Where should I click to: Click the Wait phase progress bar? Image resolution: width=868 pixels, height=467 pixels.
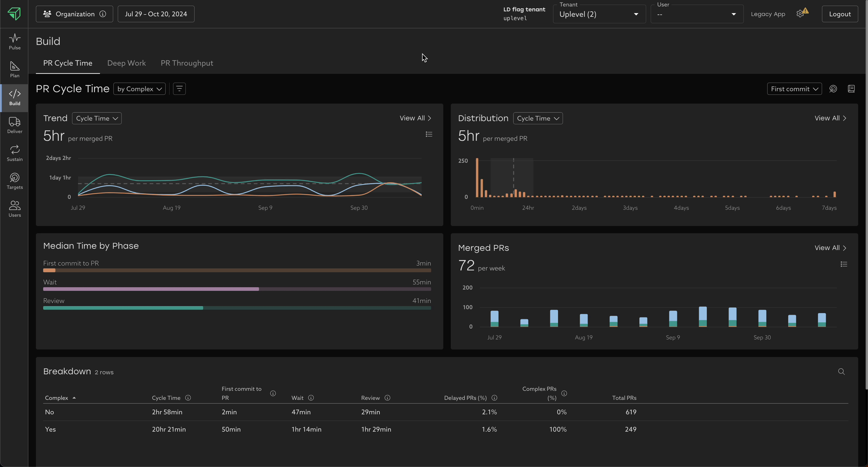tap(237, 289)
